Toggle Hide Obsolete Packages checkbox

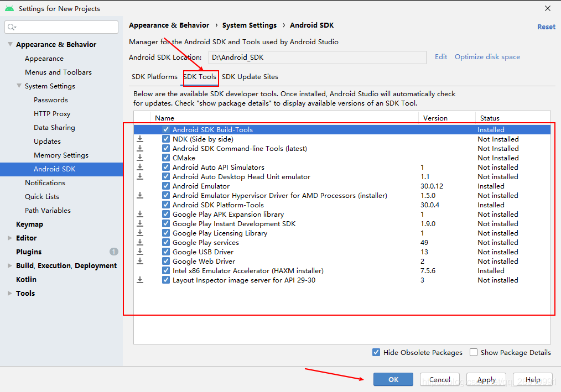(376, 352)
